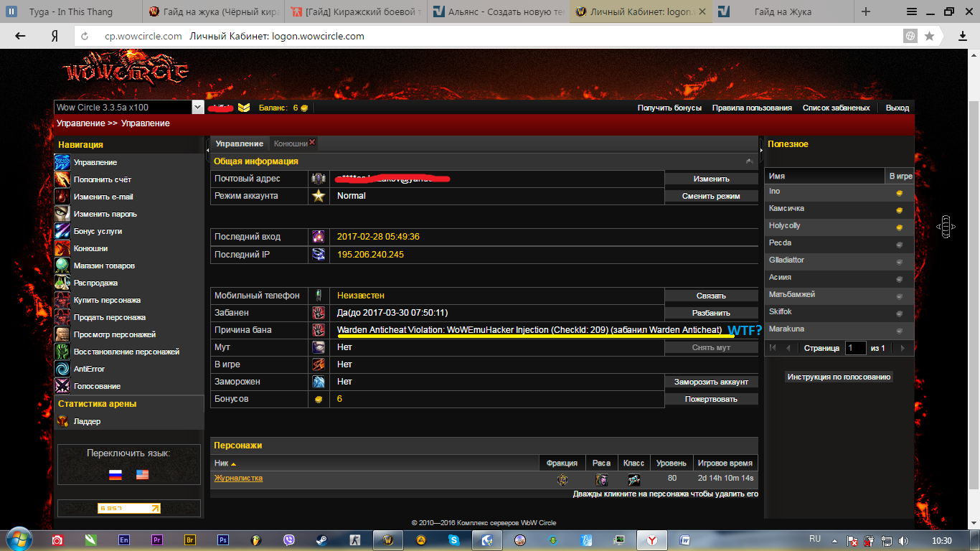Collapse the Общая информация panel
Image resolution: width=980 pixels, height=551 pixels.
pos(750,161)
